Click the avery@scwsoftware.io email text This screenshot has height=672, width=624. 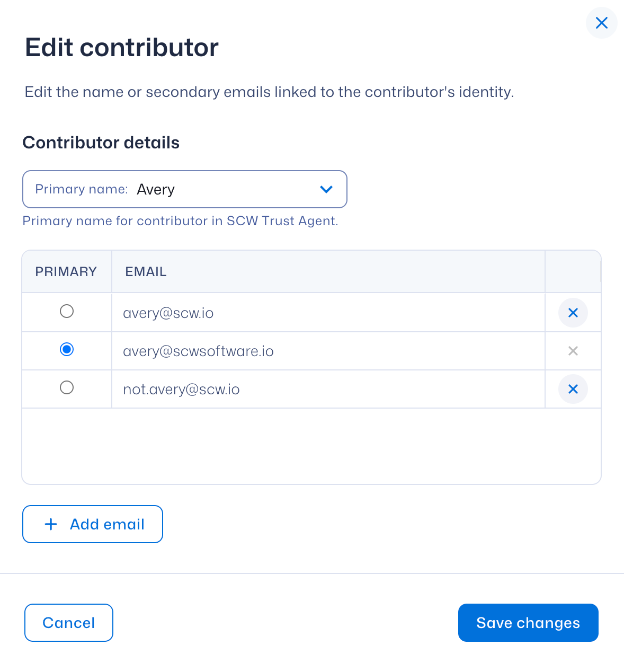pos(198,351)
